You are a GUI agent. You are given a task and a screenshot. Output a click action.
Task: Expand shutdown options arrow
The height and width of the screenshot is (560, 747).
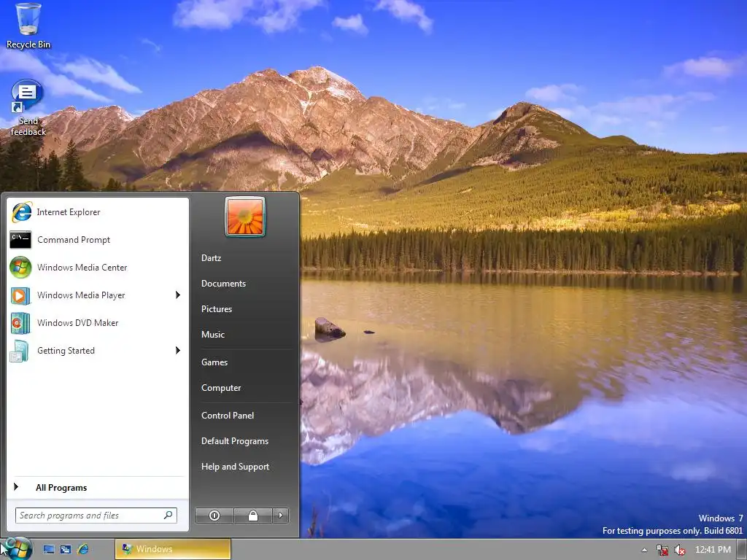tap(281, 516)
